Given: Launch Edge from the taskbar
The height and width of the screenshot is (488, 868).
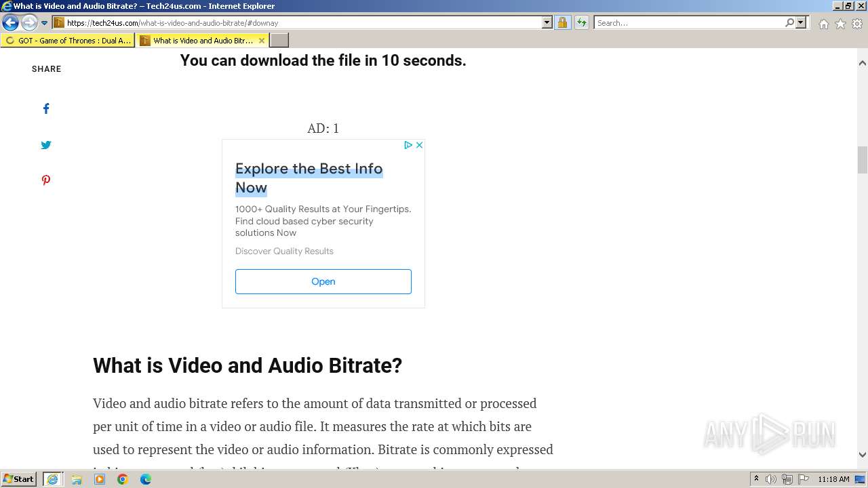Looking at the screenshot, I should [146, 479].
